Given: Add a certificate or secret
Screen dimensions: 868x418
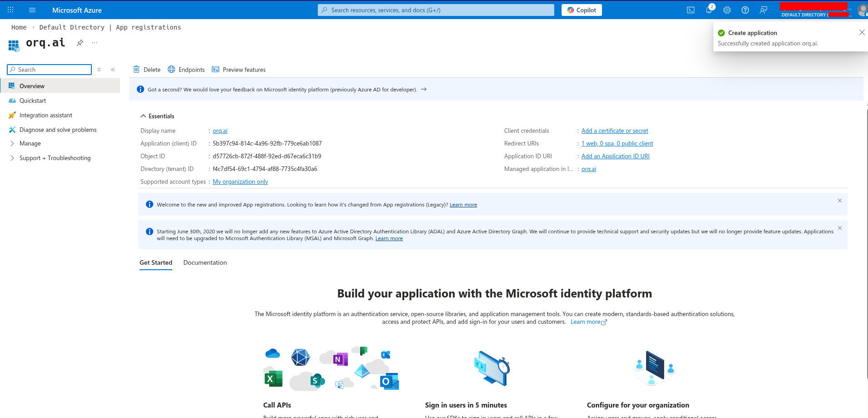Looking at the screenshot, I should [615, 131].
